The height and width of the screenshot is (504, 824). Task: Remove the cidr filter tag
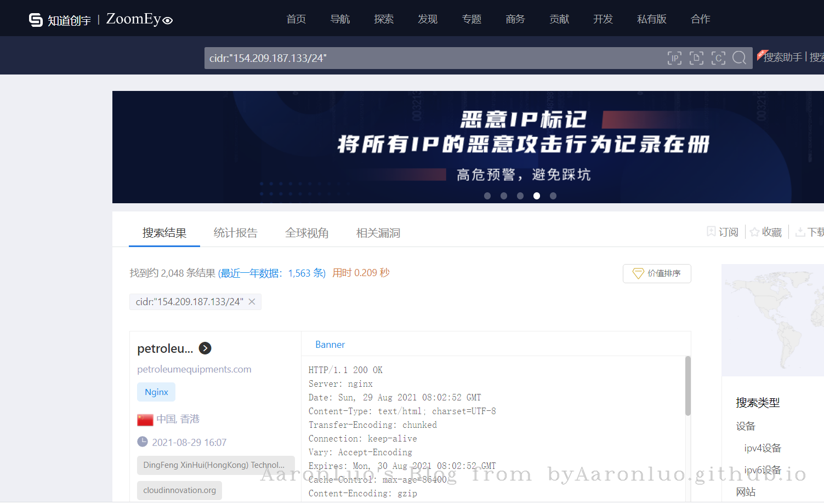coord(252,302)
